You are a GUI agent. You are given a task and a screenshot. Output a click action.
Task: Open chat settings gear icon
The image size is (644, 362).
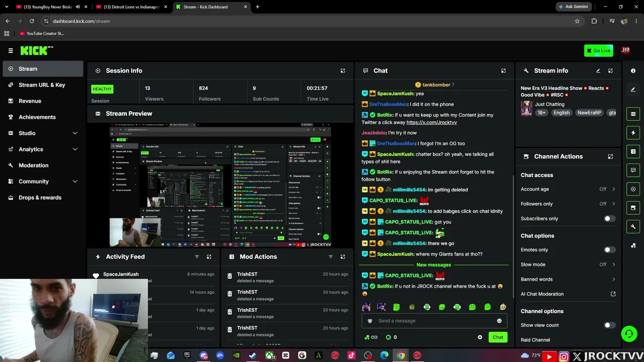[x=479, y=337]
